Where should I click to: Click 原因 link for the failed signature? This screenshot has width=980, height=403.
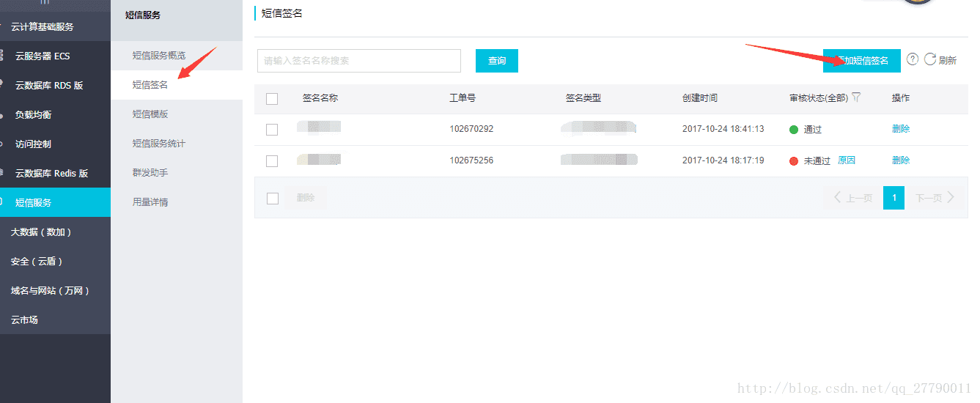[847, 160]
